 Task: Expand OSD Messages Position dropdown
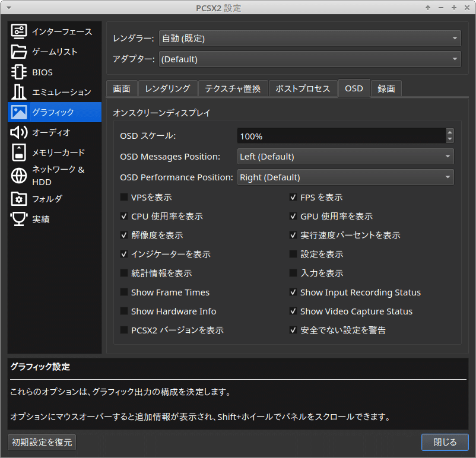[x=345, y=156]
